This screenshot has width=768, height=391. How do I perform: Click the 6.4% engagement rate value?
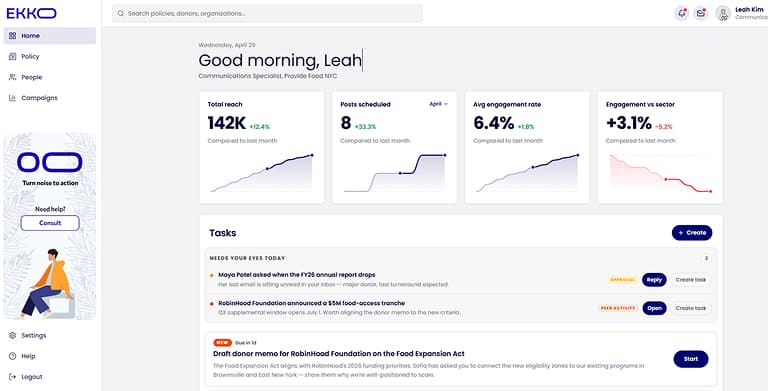pos(494,123)
